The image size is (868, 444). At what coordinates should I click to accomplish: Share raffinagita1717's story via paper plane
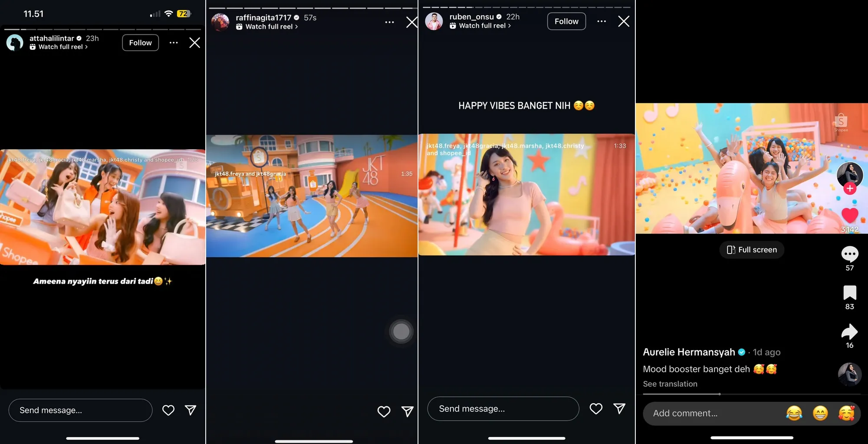pyautogui.click(x=407, y=411)
